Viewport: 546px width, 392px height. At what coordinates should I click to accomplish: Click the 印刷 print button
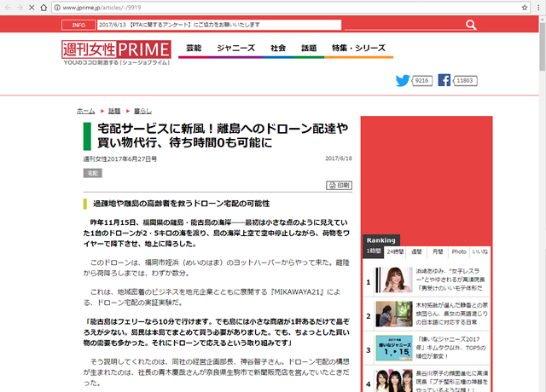pos(339,185)
